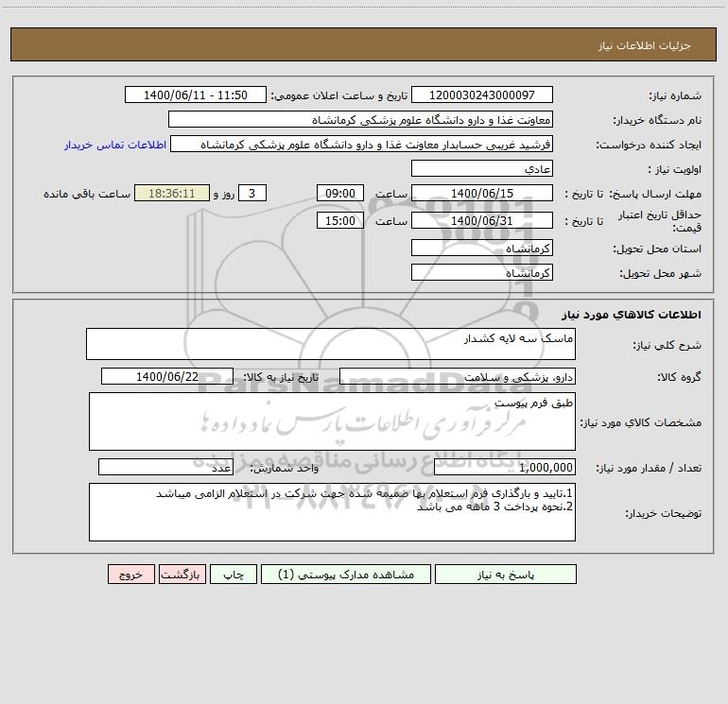Viewport: 728px width, 704px height.
Task: Click the مشخصات کالای مورد نیاز text area
Action: tap(332, 421)
